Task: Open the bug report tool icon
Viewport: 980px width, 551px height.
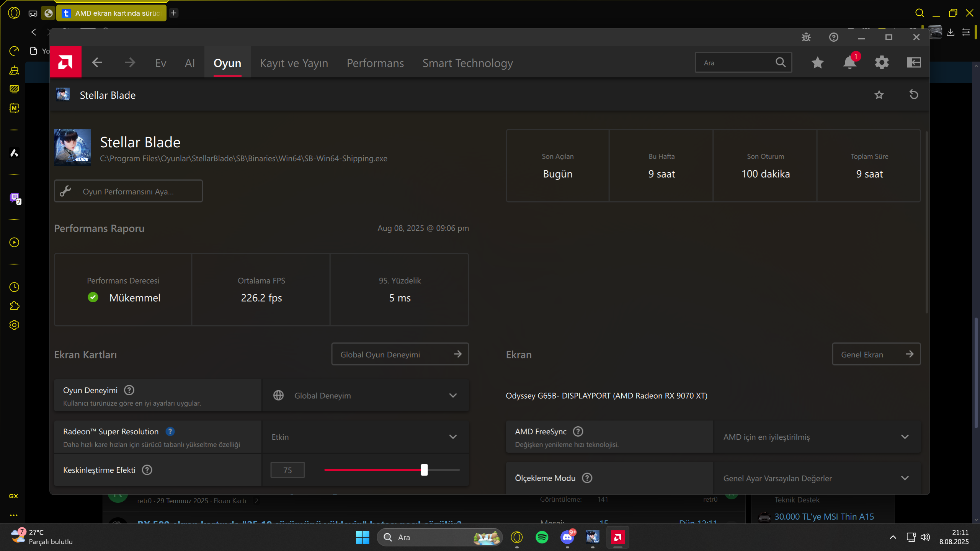Action: click(x=806, y=37)
